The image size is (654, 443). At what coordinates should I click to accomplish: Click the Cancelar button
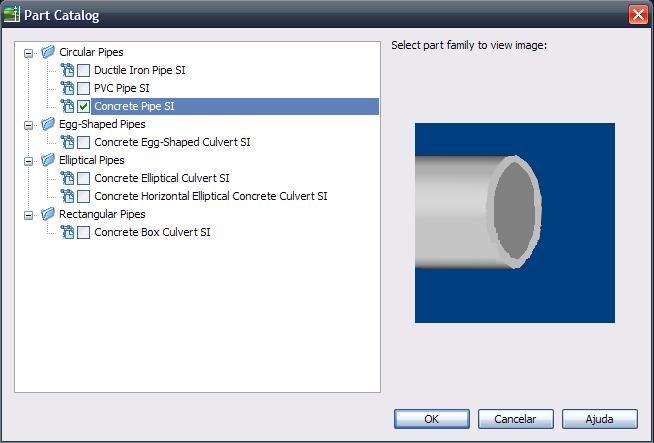(516, 419)
